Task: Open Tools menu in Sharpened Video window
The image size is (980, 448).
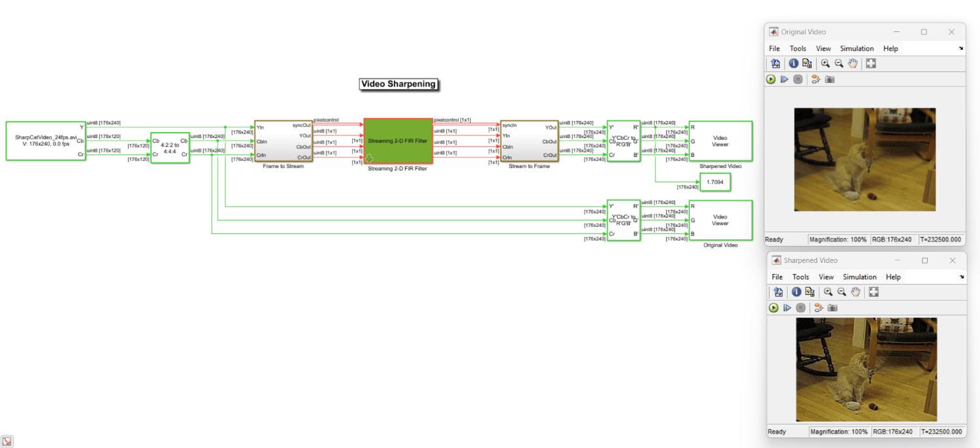Action: (x=801, y=277)
